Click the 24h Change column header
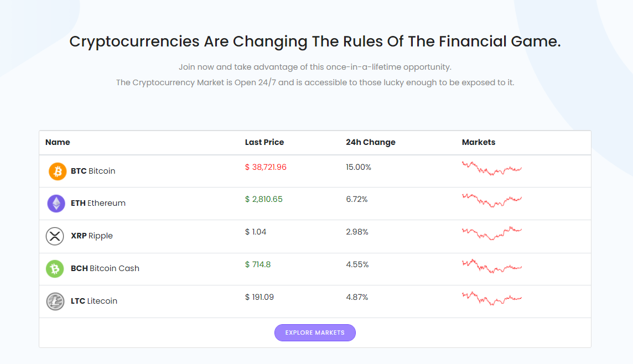Screen dimensions: 633x364 coord(371,142)
